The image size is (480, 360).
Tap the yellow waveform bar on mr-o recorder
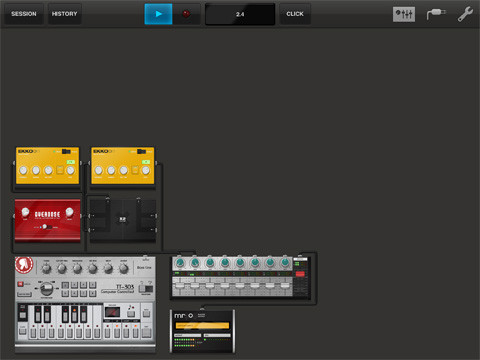pos(202,325)
